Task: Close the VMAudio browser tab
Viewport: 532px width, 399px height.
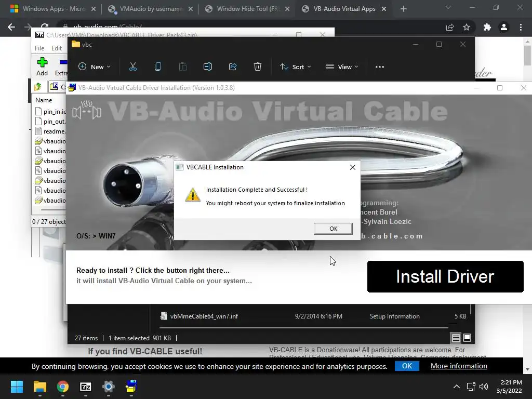Action: coord(191,9)
